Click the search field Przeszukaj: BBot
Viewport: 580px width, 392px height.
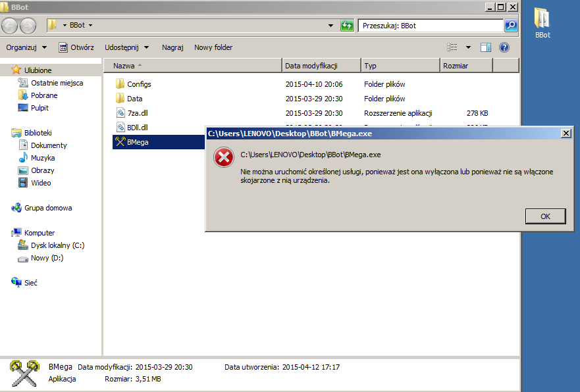[431, 26]
